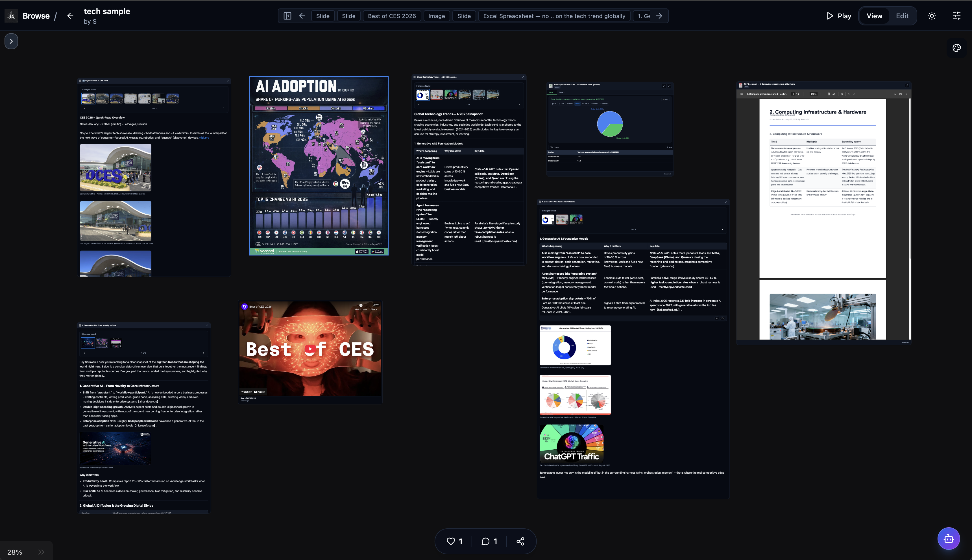Click the next arrow on the 7-image carousel
The width and height of the screenshot is (972, 560).
click(x=224, y=108)
